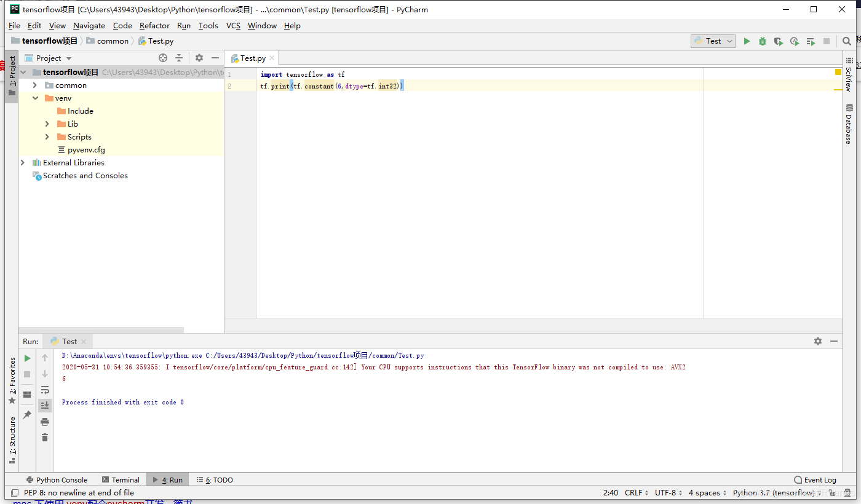Hide the Project panel with the minus icon
861x504 pixels.
(215, 58)
